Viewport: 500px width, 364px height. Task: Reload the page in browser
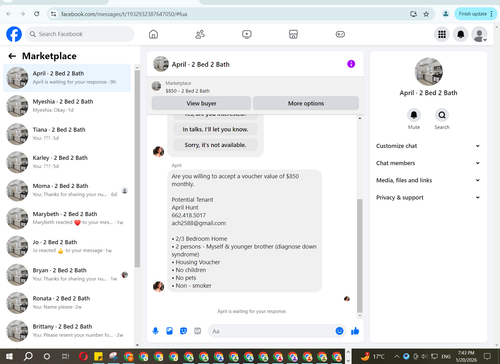pos(37,14)
